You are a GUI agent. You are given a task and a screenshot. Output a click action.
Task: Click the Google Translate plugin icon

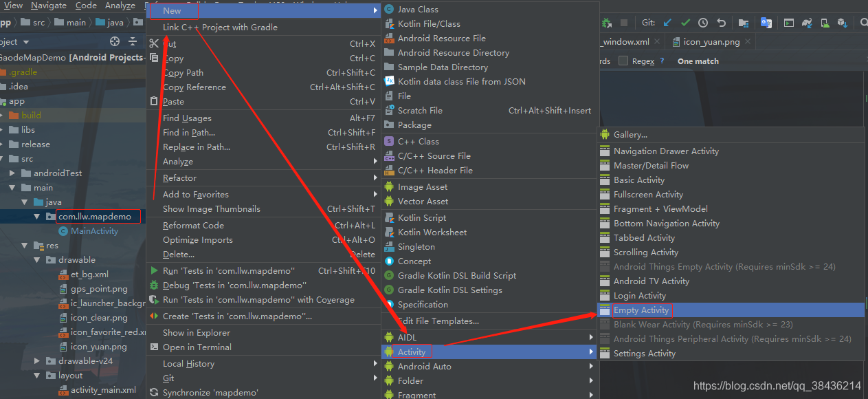(766, 23)
